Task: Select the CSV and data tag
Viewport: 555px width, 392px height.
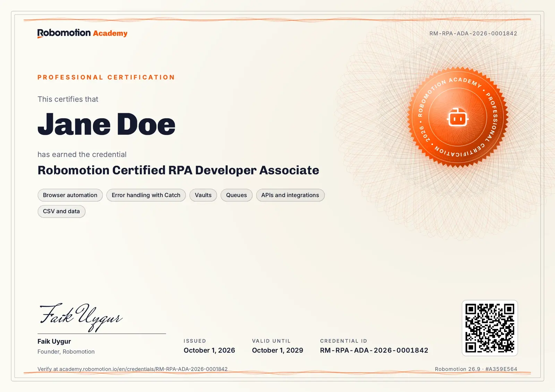Action: (x=61, y=211)
